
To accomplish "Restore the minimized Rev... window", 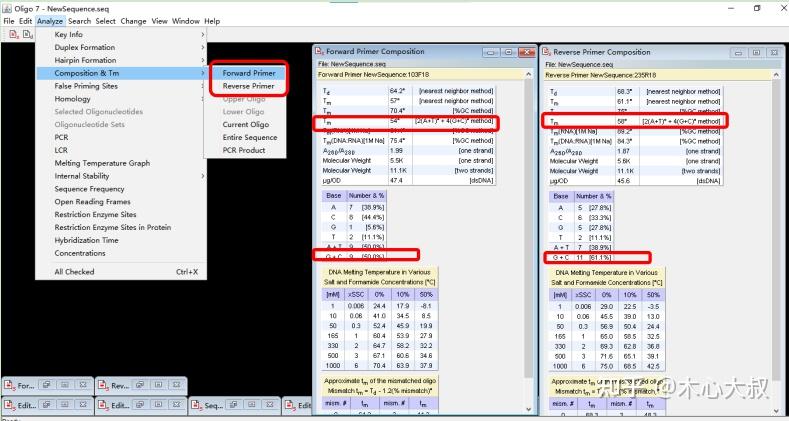I will (x=140, y=385).
